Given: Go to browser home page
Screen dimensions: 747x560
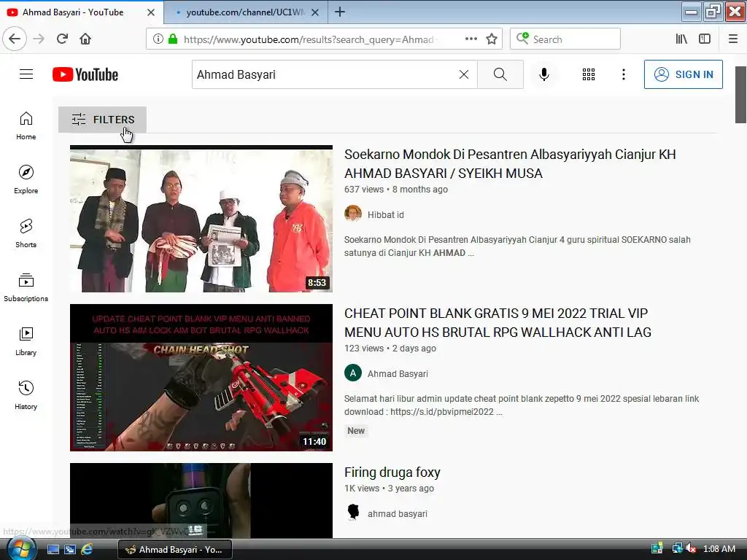Looking at the screenshot, I should coord(85,39).
